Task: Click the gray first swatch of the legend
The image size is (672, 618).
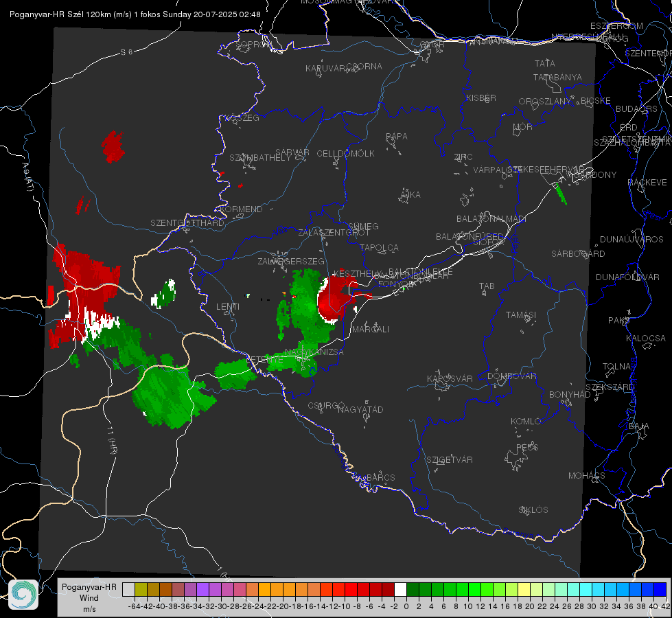Action: [x=128, y=589]
